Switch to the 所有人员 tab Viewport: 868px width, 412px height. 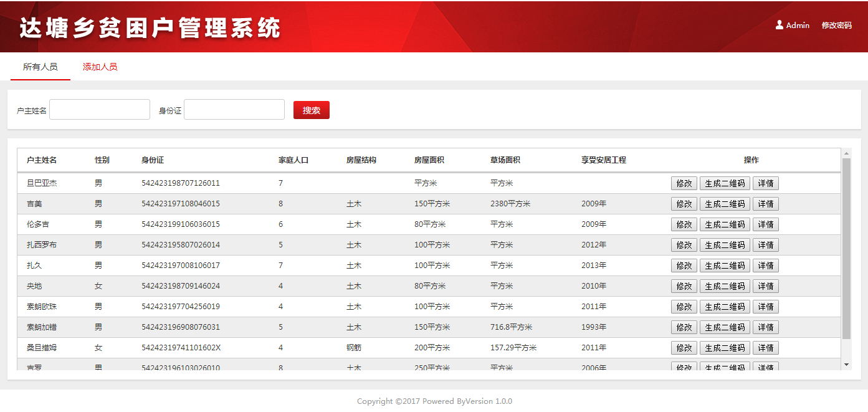[41, 67]
